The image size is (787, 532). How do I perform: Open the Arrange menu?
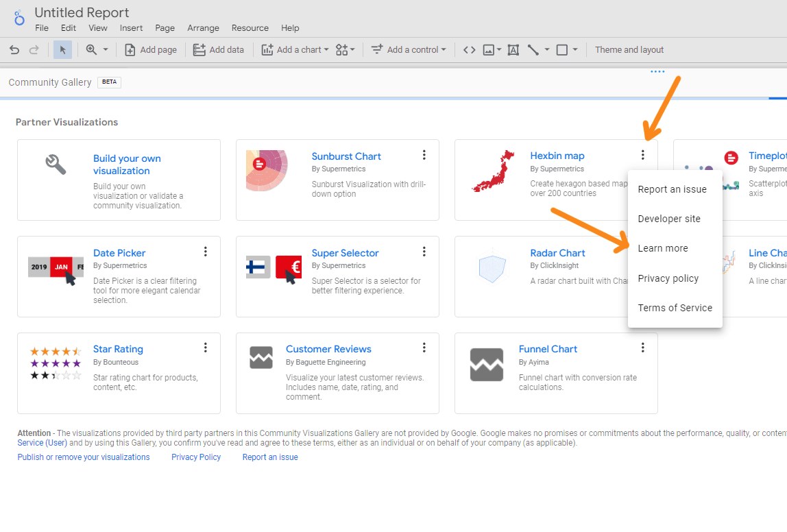point(204,28)
